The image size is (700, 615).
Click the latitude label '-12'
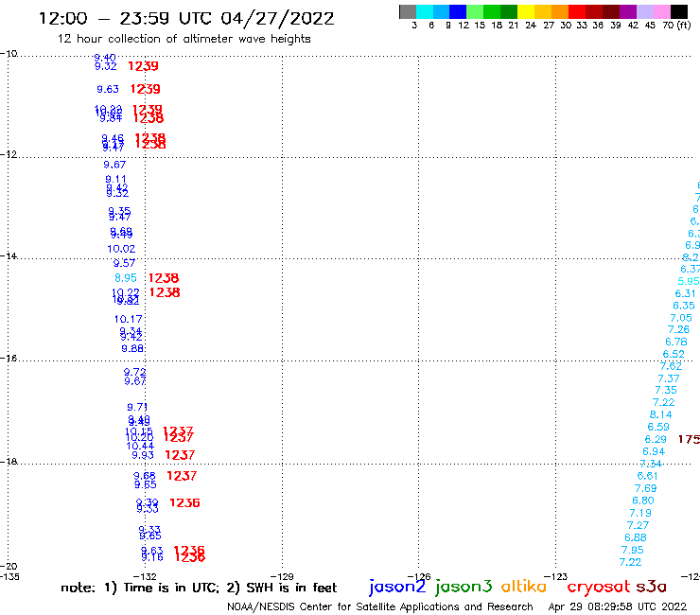[9, 154]
